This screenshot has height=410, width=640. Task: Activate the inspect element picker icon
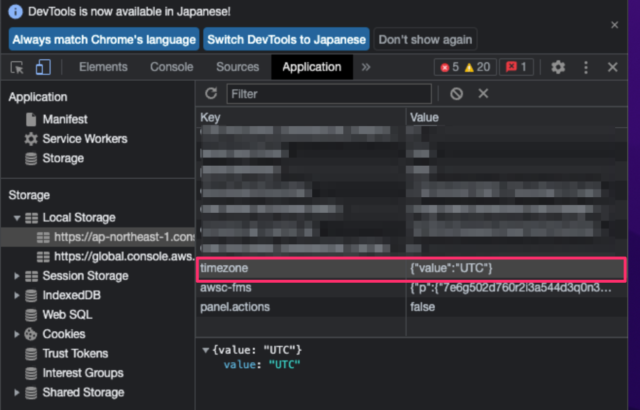17,67
